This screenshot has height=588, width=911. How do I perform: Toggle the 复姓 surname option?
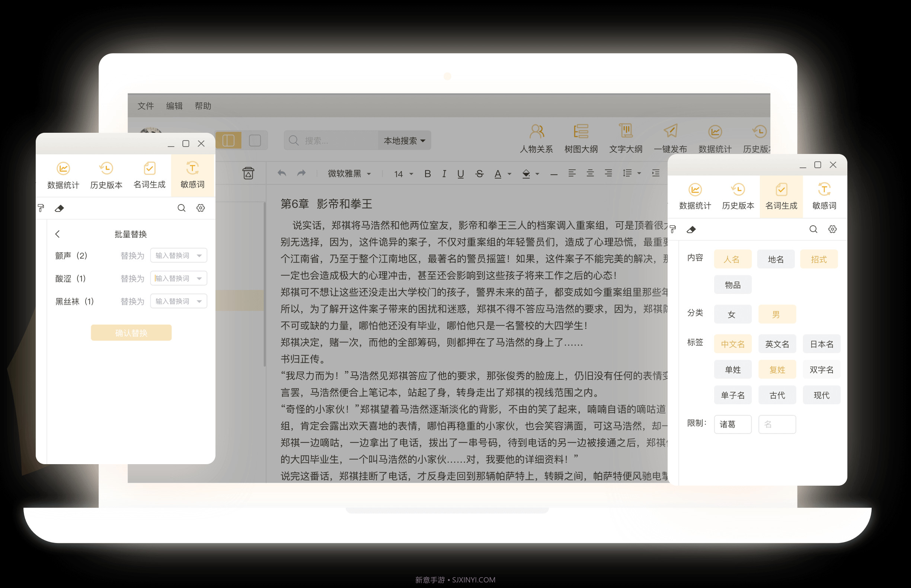(x=777, y=369)
